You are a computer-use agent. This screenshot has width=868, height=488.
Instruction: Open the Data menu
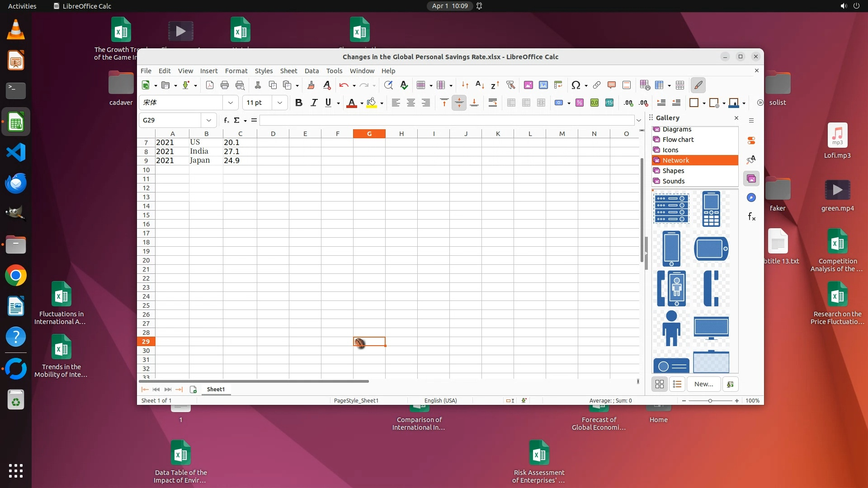[311, 71]
